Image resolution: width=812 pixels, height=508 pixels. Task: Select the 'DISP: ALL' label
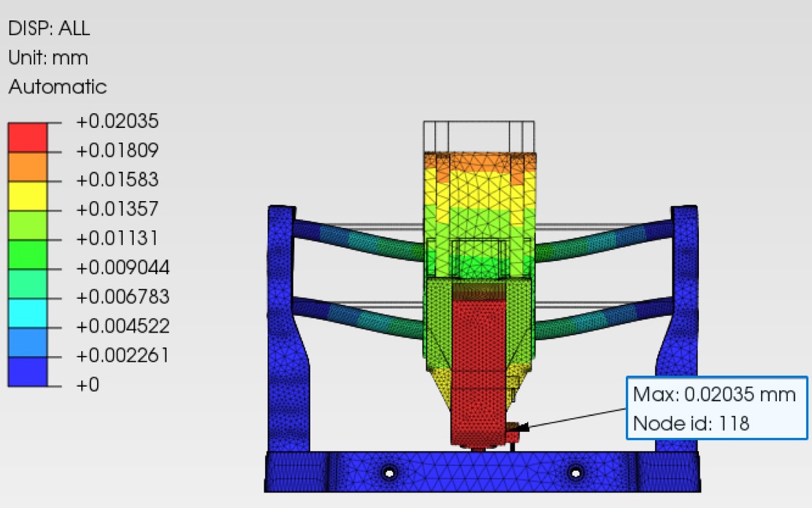[49, 28]
